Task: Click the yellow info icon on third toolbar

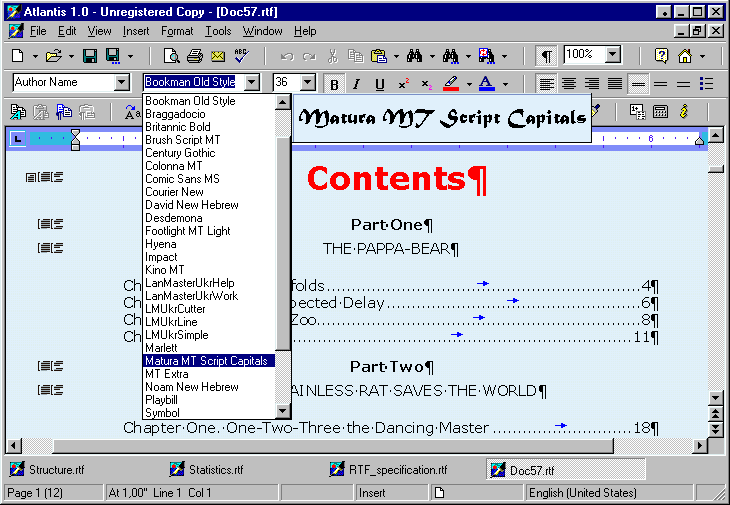Action: click(x=683, y=111)
